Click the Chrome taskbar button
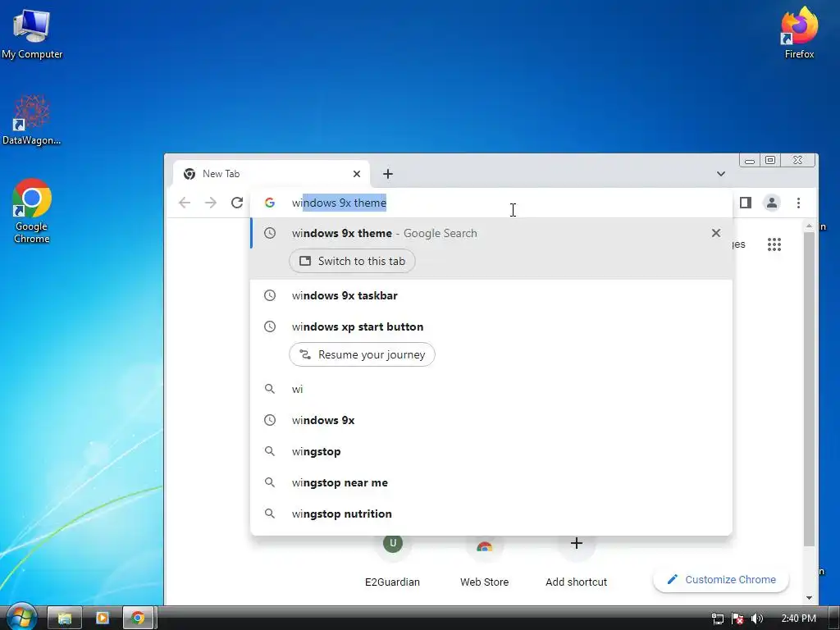 click(138, 619)
